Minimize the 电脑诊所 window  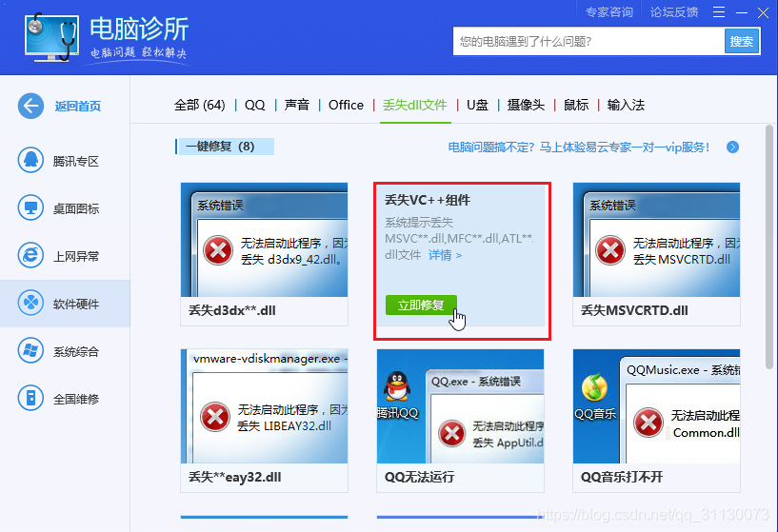[x=742, y=12]
